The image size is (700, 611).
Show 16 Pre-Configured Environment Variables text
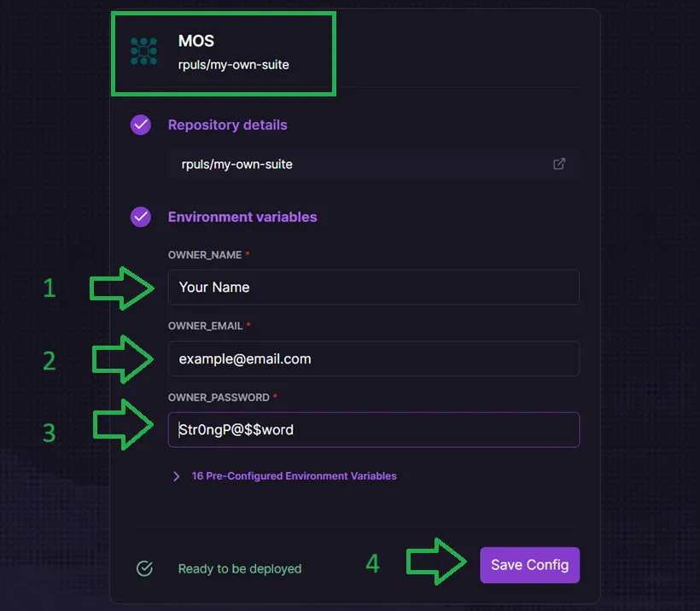tap(294, 476)
